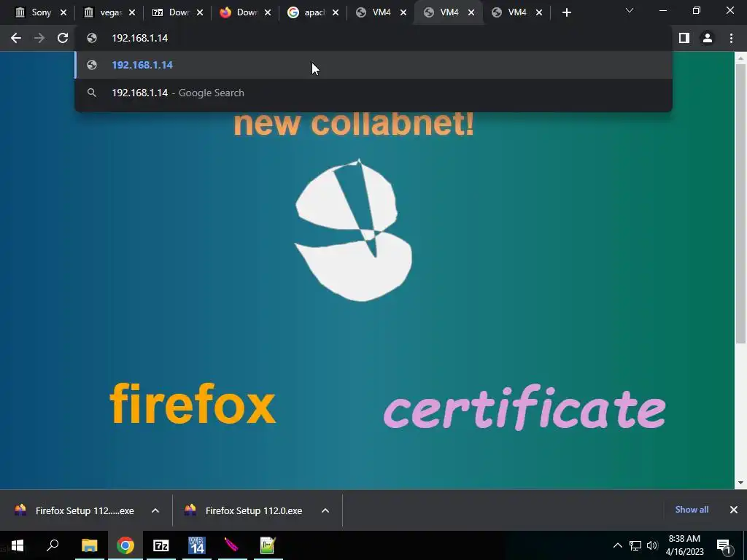Click the certificate link on page
The height and width of the screenshot is (560, 747).
pyautogui.click(x=525, y=408)
